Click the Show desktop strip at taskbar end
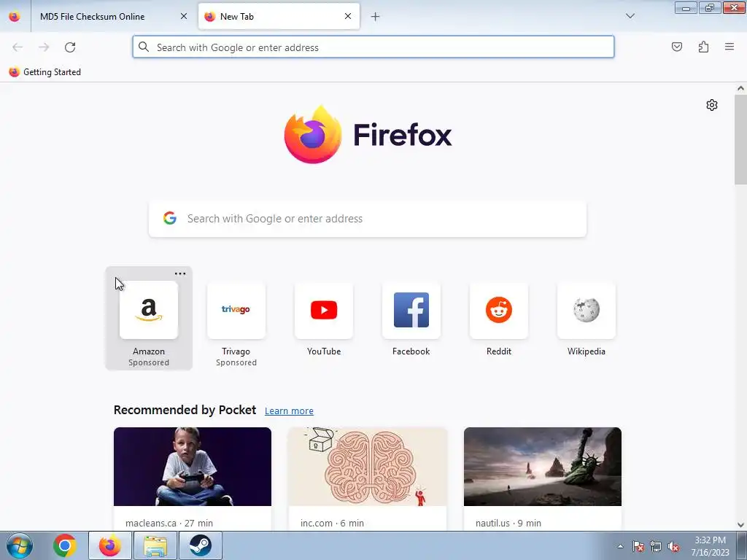This screenshot has height=560, width=747. [x=742, y=545]
